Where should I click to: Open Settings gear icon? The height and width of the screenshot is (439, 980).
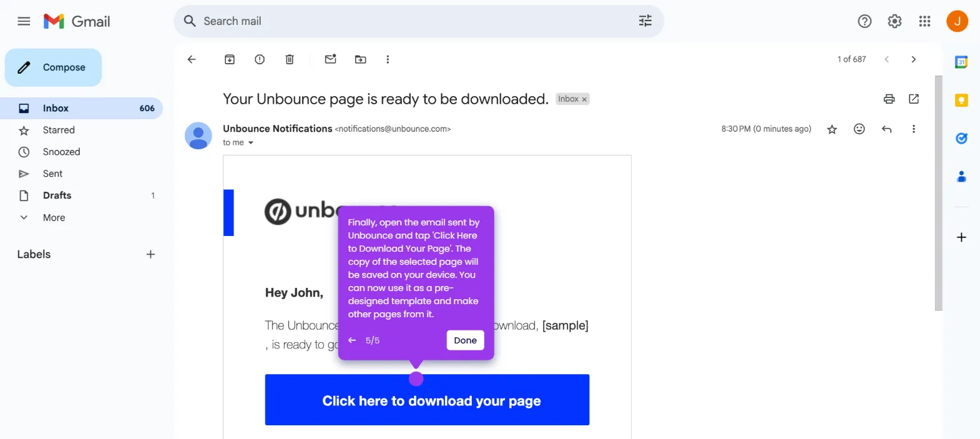(894, 21)
